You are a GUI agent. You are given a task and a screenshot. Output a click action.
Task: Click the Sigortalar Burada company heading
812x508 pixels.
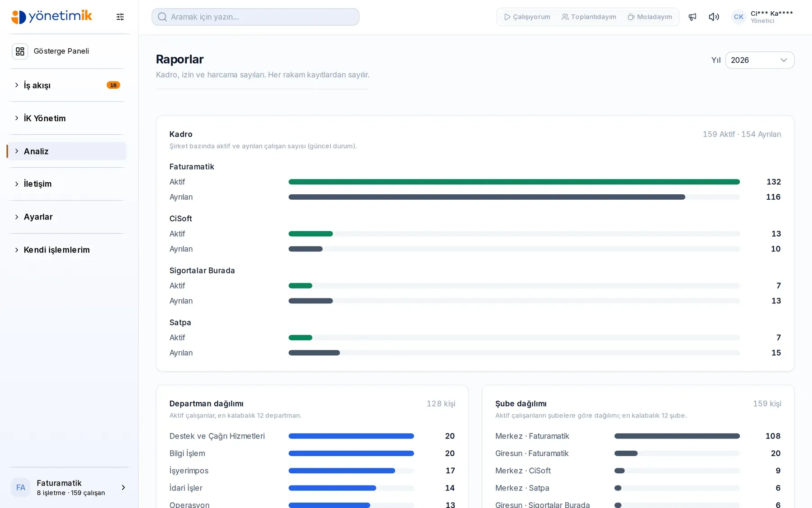202,270
